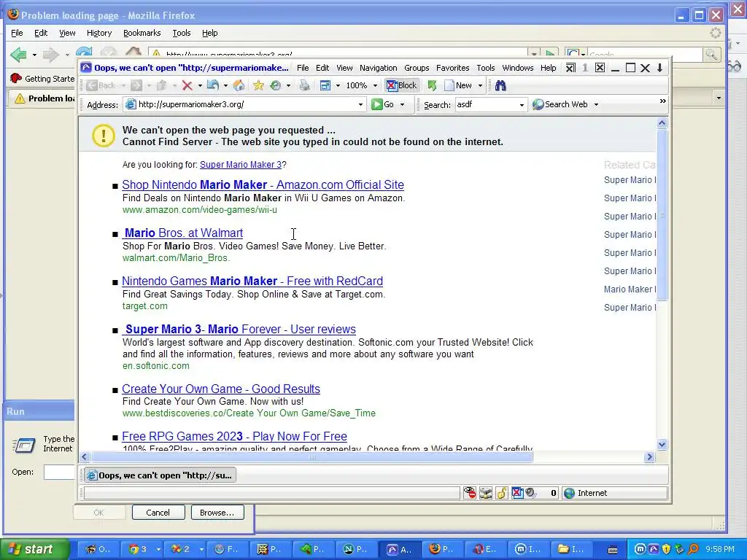Open the Groups menu
This screenshot has height=560, width=747.
(417, 68)
